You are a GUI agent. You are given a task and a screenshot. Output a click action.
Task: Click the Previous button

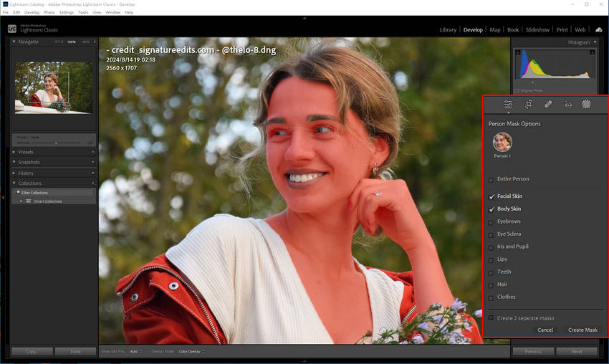click(533, 351)
